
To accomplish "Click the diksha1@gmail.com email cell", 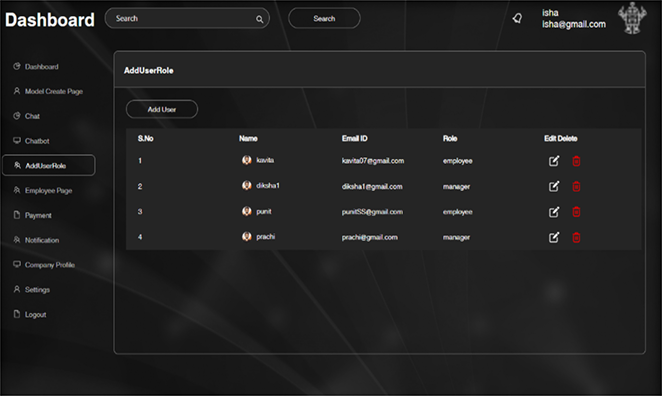I will click(372, 187).
